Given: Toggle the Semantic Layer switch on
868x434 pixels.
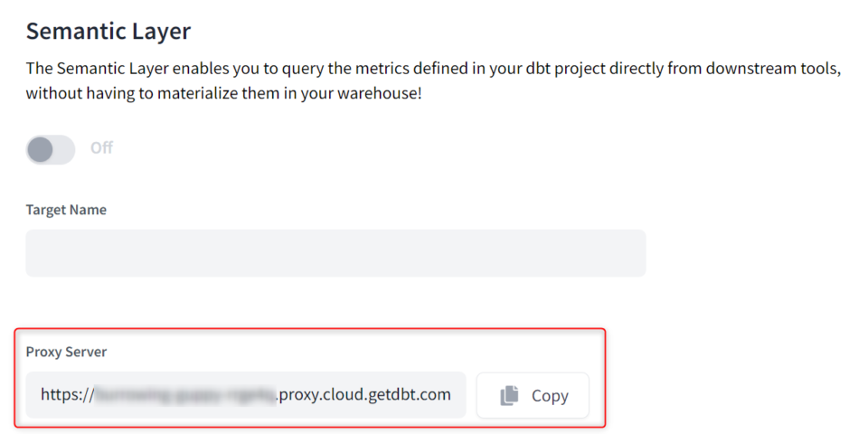Looking at the screenshot, I should click(51, 149).
